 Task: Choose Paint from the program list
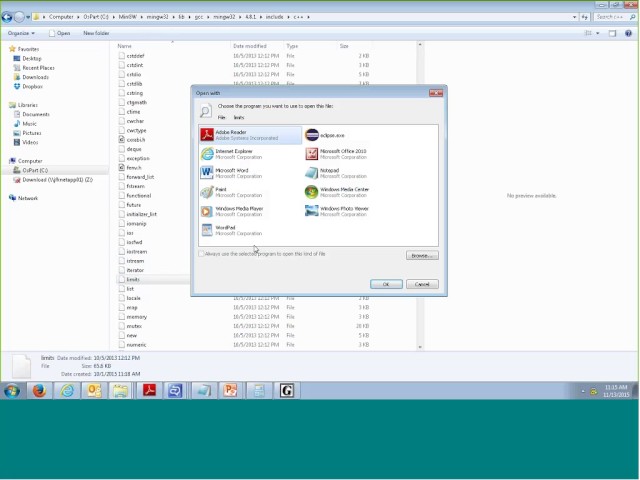(x=221, y=191)
